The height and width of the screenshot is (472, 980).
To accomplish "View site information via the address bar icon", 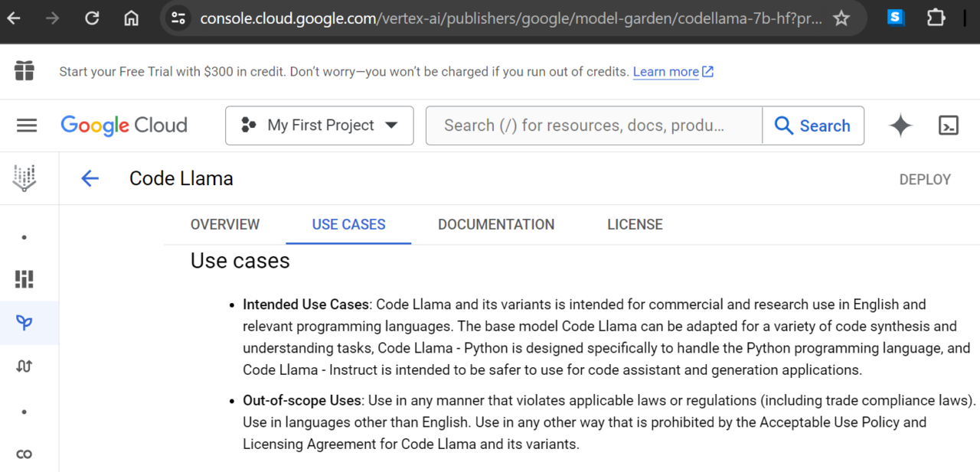I will [178, 18].
